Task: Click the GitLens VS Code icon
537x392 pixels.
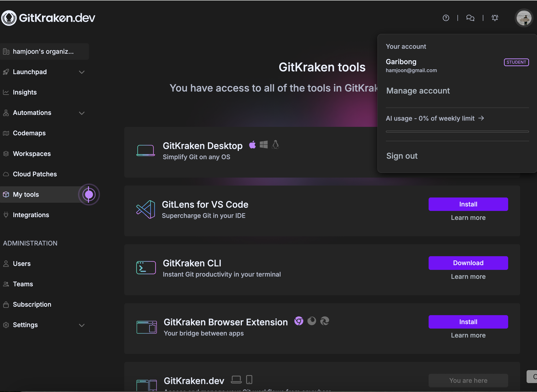Action: point(146,209)
